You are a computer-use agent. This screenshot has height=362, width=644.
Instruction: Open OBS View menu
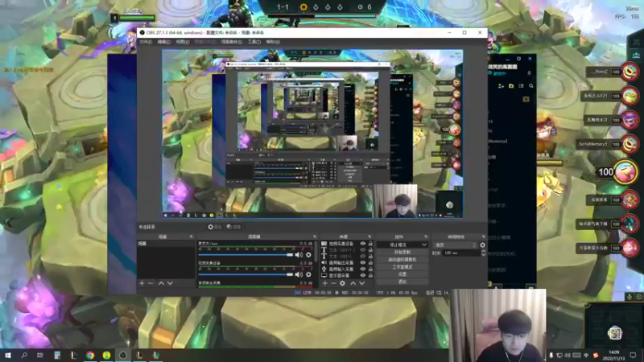pyautogui.click(x=183, y=42)
